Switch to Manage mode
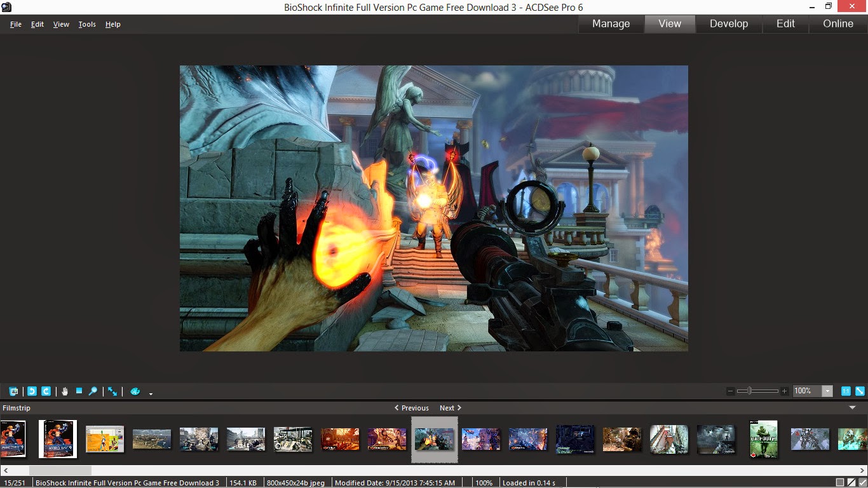The height and width of the screenshot is (488, 868). click(611, 24)
